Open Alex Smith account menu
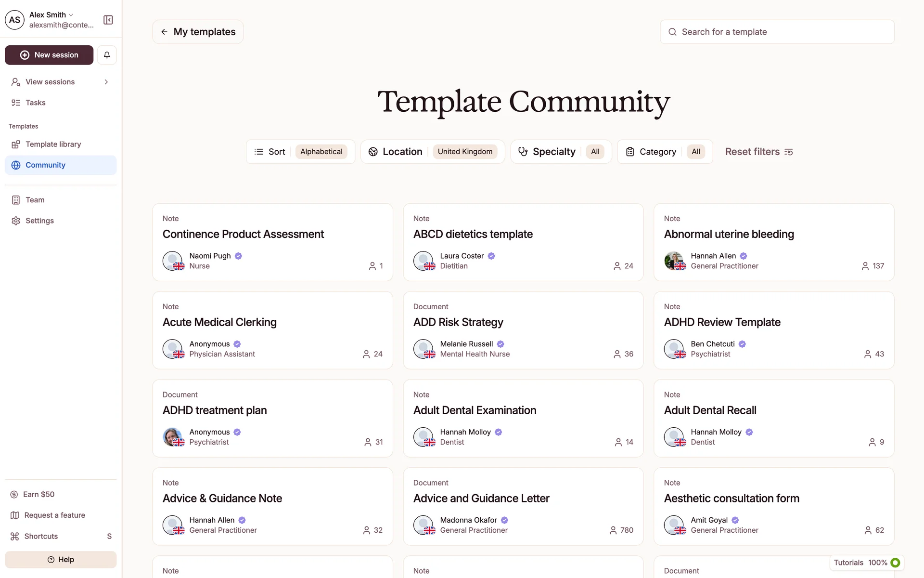The height and width of the screenshot is (578, 924). (x=51, y=15)
